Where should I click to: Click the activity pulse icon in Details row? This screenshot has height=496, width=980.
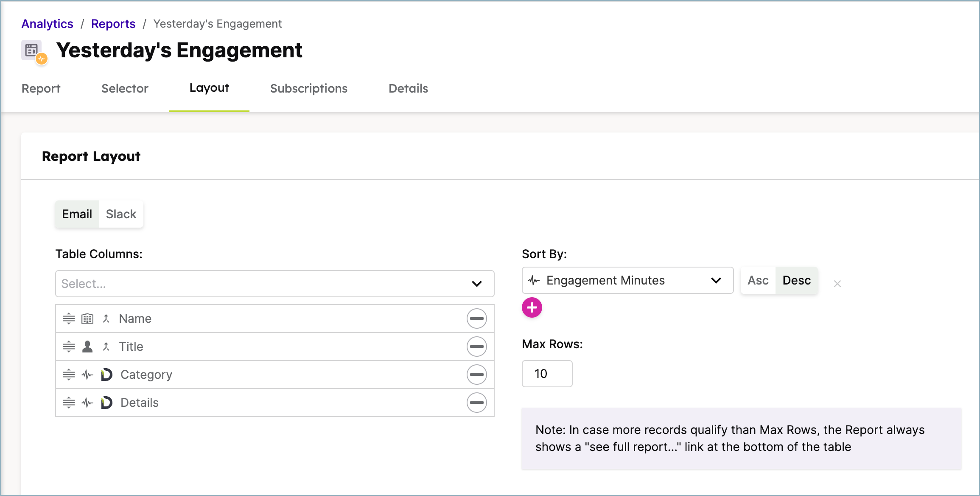pos(87,403)
